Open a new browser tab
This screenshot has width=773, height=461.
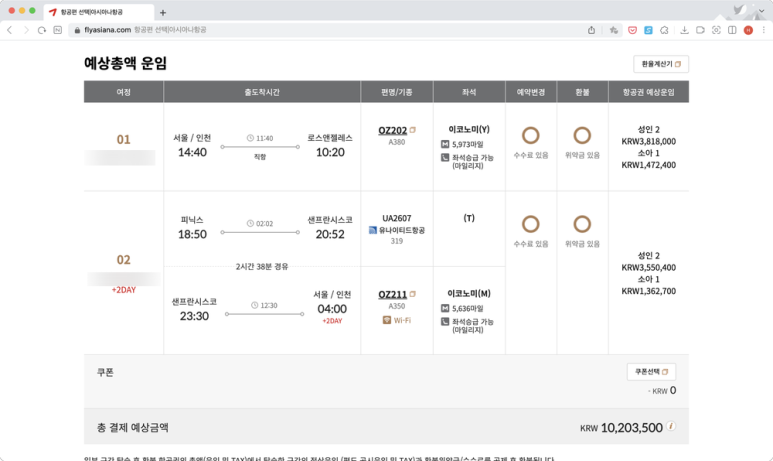[163, 12]
